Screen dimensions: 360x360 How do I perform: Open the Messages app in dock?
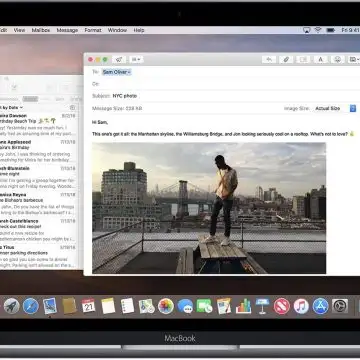[x=185, y=306]
